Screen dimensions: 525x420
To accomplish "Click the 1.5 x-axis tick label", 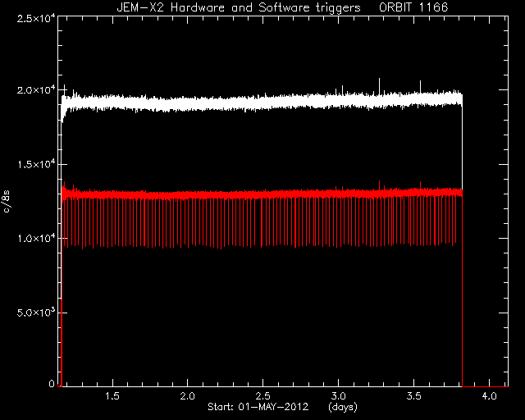I will pos(112,396).
